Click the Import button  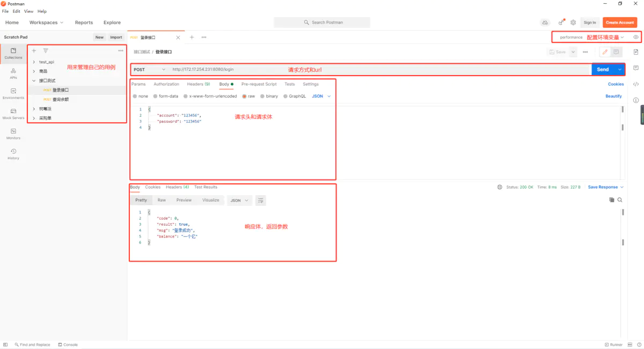point(116,38)
